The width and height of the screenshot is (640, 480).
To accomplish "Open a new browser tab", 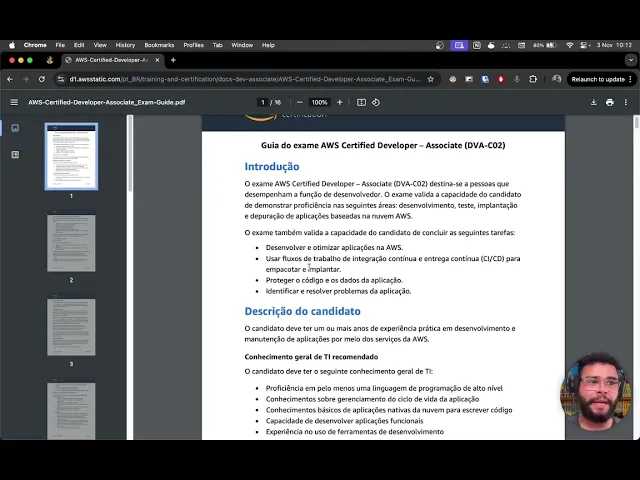I will [173, 60].
